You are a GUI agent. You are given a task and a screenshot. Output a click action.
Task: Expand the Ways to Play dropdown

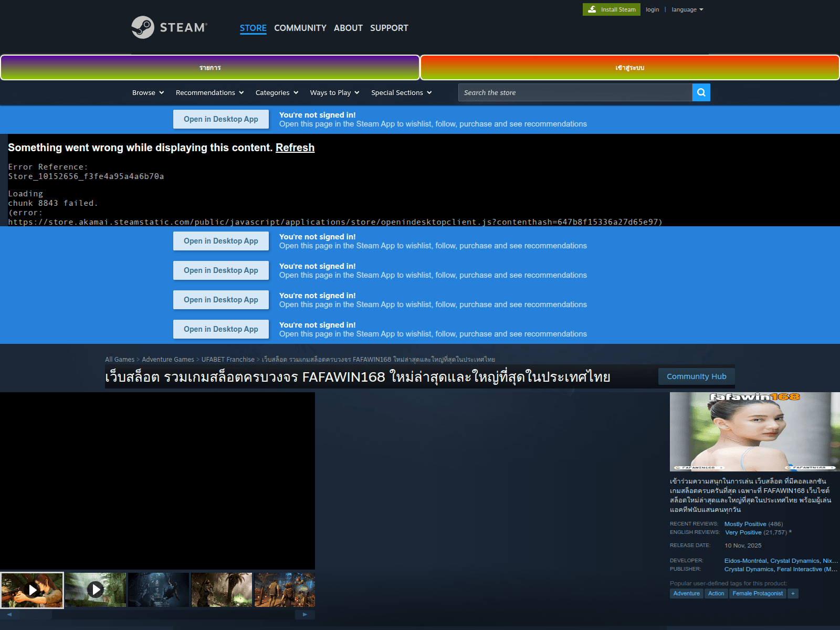coord(334,92)
